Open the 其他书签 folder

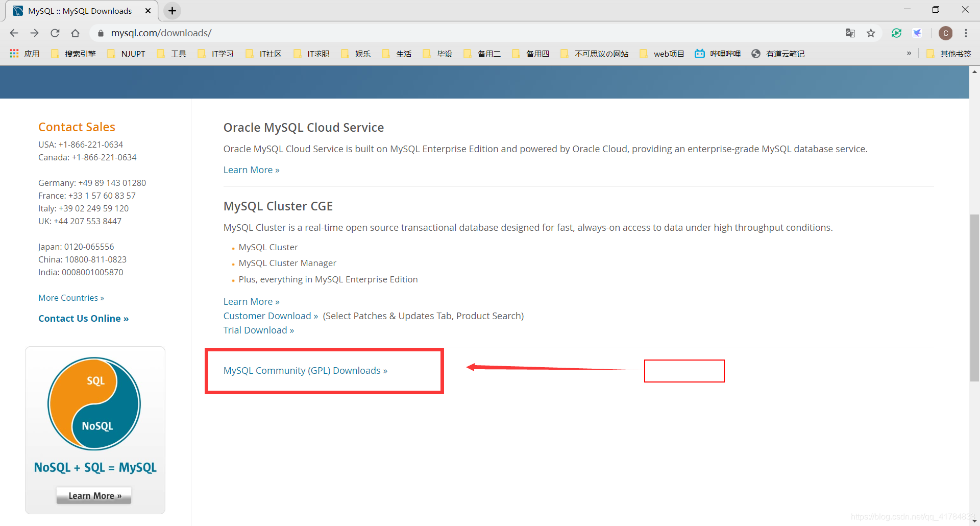[949, 54]
